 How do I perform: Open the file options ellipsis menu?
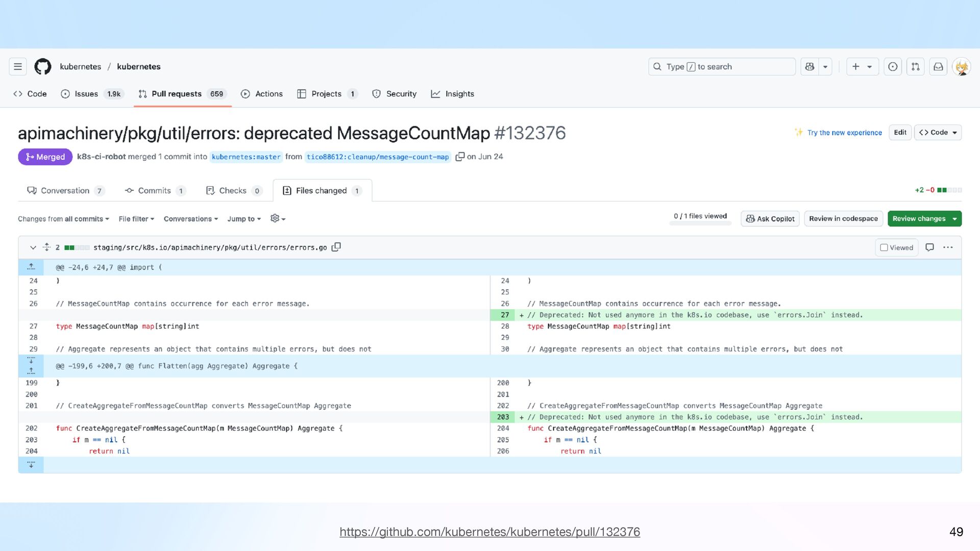[948, 247]
